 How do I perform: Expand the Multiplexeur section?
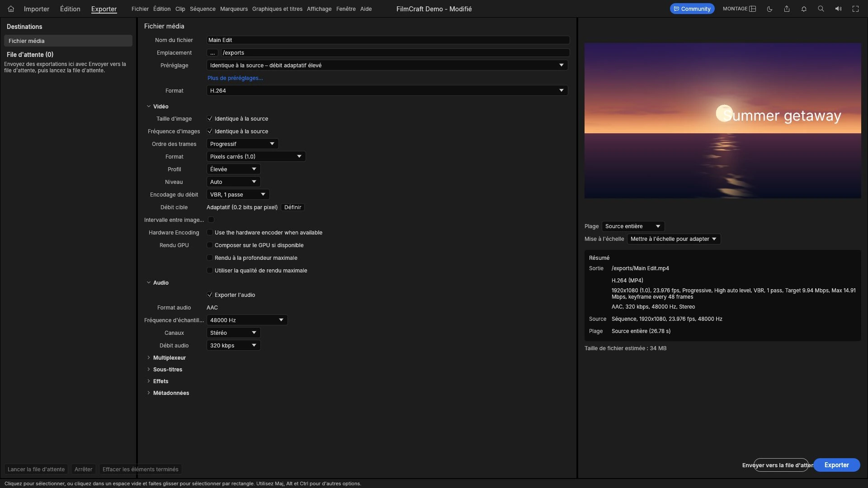pos(149,358)
